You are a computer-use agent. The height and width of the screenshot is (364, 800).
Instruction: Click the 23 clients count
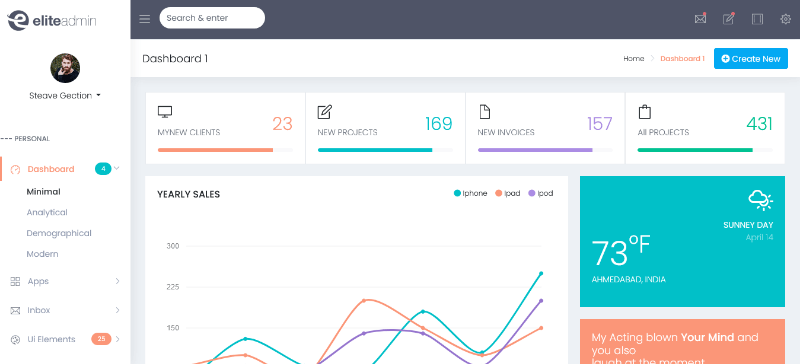pyautogui.click(x=282, y=124)
